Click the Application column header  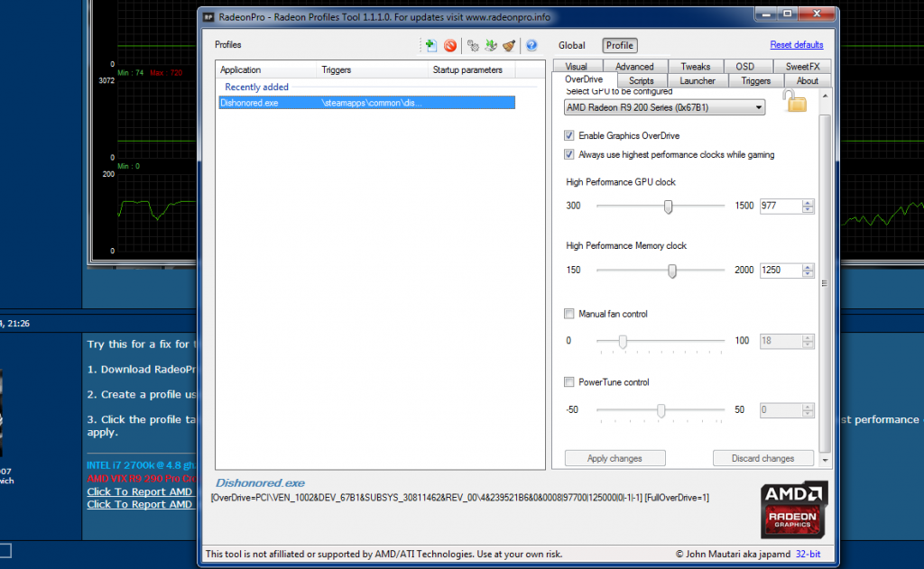coord(266,69)
